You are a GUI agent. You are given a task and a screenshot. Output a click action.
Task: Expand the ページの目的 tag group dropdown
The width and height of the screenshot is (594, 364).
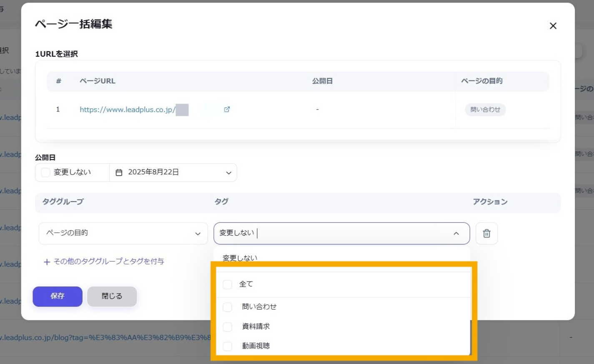point(123,233)
